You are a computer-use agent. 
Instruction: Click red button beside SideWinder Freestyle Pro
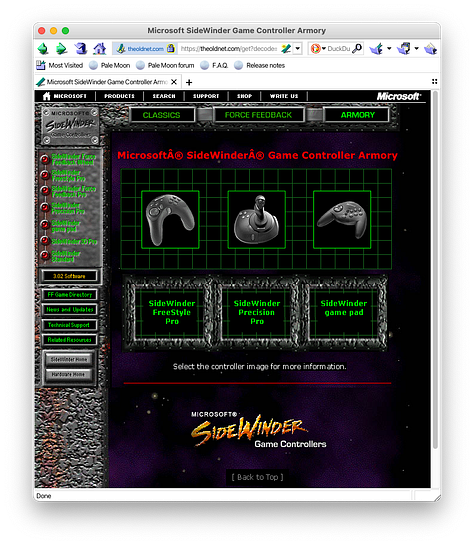click(x=45, y=175)
